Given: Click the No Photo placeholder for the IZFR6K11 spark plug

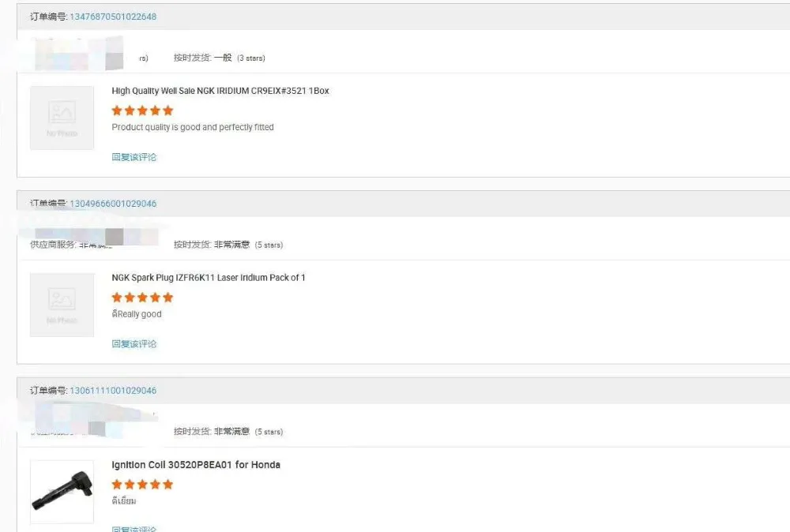Looking at the screenshot, I should tap(62, 305).
